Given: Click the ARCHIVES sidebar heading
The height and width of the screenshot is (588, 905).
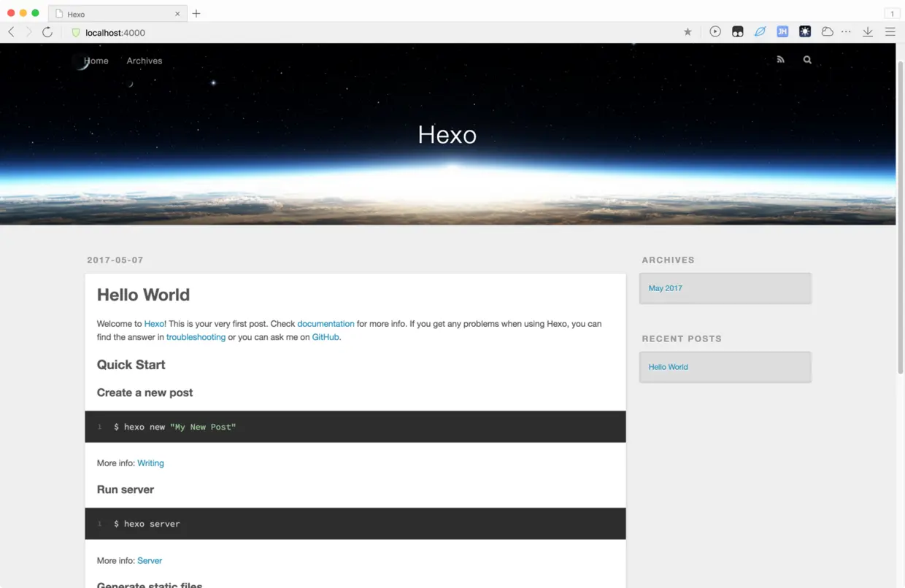Looking at the screenshot, I should click(x=669, y=260).
